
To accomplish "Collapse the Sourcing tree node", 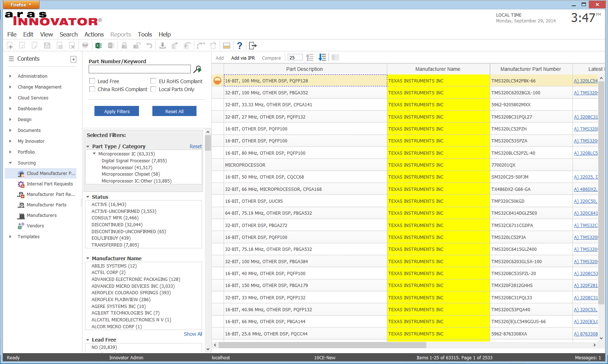I will pos(10,163).
